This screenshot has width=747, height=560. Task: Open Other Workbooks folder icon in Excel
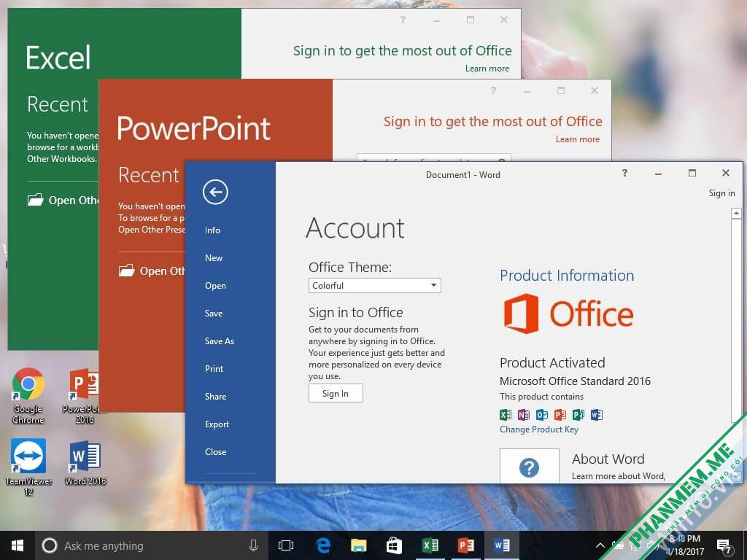35,200
